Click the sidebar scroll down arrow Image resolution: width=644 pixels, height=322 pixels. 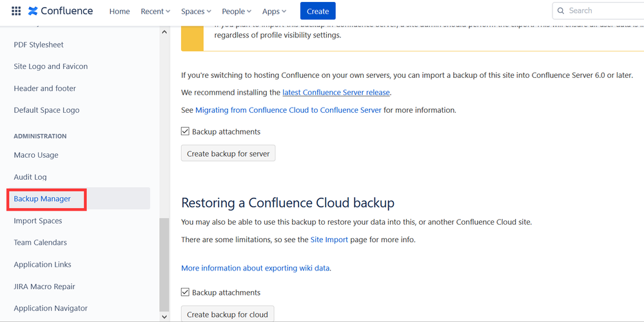click(164, 316)
